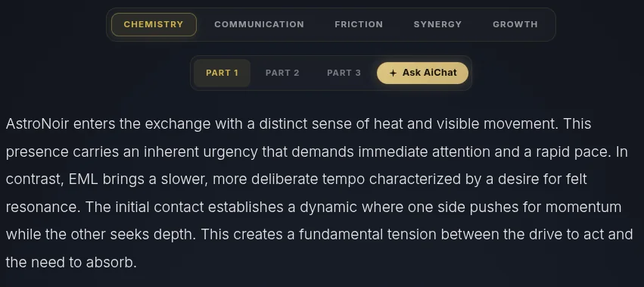Switch to the COMMUNICATION tab
Image resolution: width=644 pixels, height=287 pixels.
(259, 25)
